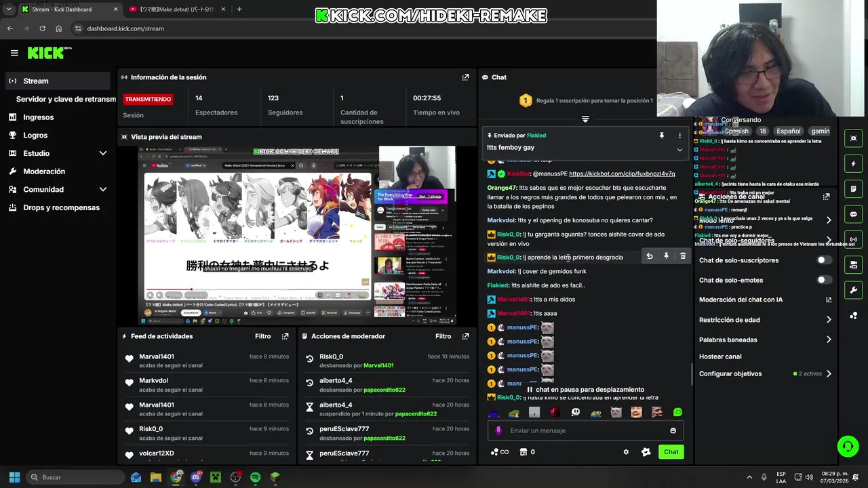Click the document note icon in right sidebar
868x488 pixels.
click(x=853, y=188)
